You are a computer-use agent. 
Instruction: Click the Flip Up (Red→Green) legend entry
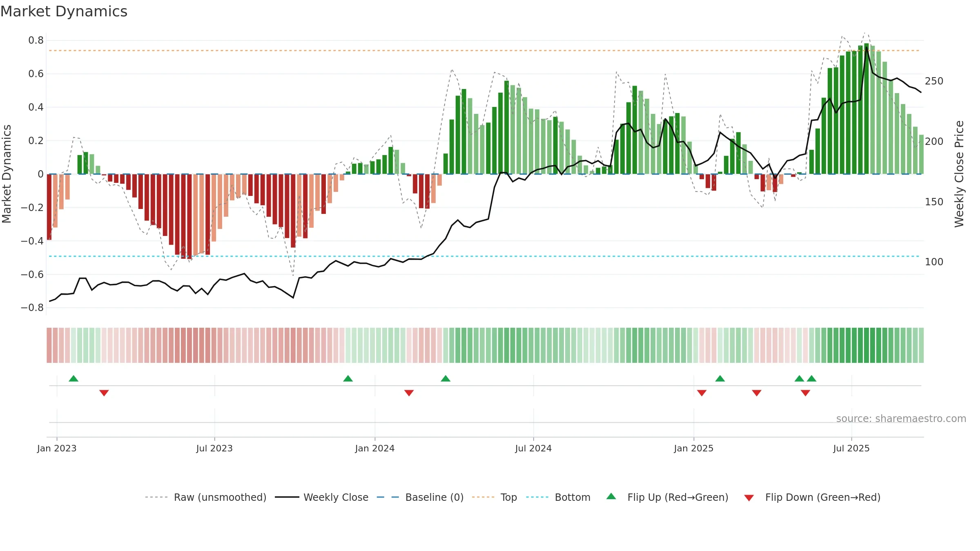tap(667, 497)
